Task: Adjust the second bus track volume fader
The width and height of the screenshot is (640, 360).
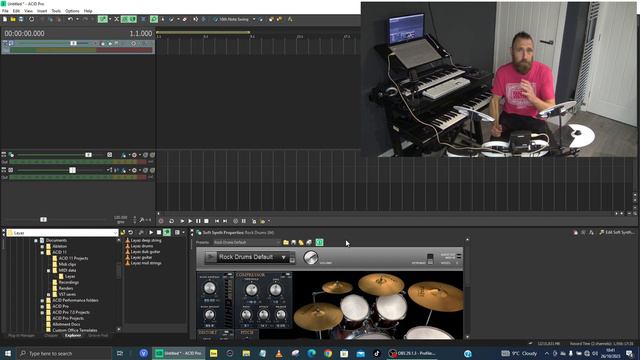Action: (72, 170)
